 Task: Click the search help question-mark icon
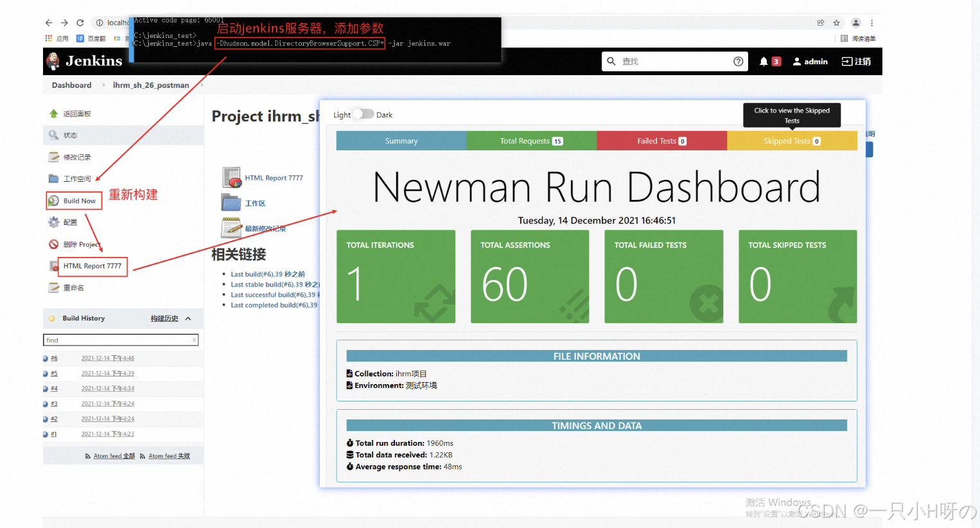tap(739, 62)
